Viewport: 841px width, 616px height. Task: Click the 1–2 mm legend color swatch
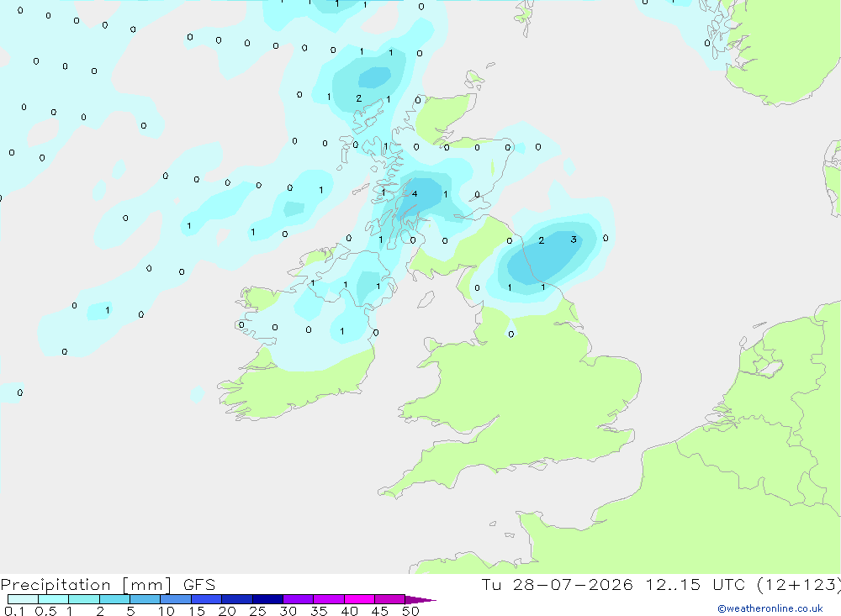(84, 599)
